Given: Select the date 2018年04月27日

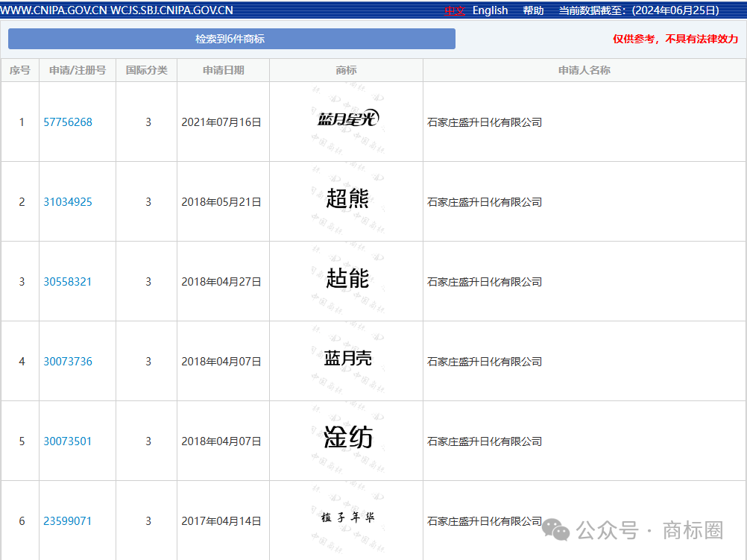Looking at the screenshot, I should coord(221,282).
